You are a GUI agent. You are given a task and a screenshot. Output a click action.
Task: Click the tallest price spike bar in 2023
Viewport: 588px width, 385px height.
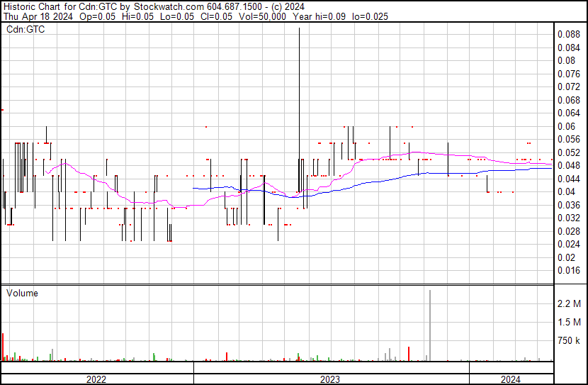coord(299,106)
